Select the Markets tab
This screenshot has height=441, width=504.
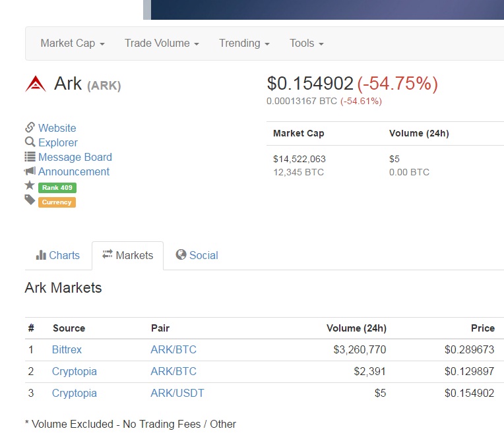pyautogui.click(x=127, y=255)
